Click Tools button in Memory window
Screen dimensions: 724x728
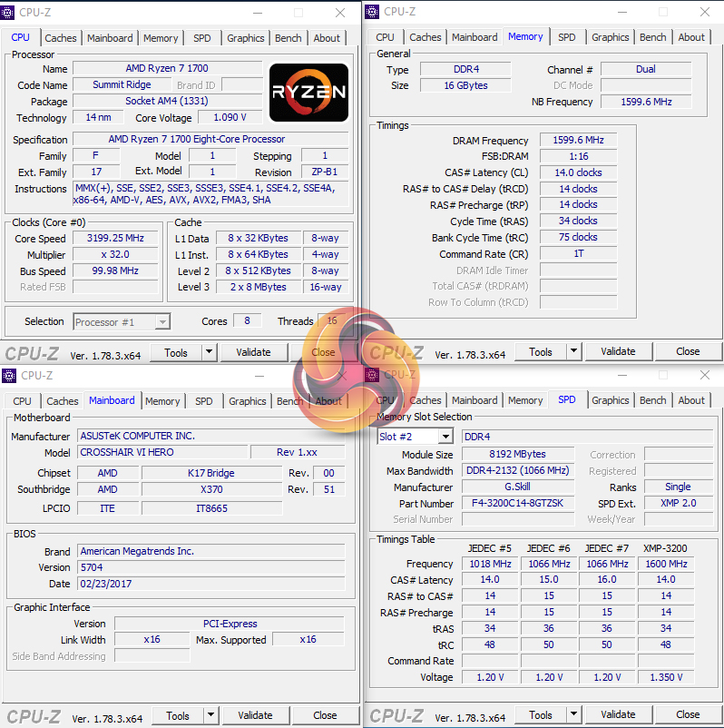[x=541, y=351]
